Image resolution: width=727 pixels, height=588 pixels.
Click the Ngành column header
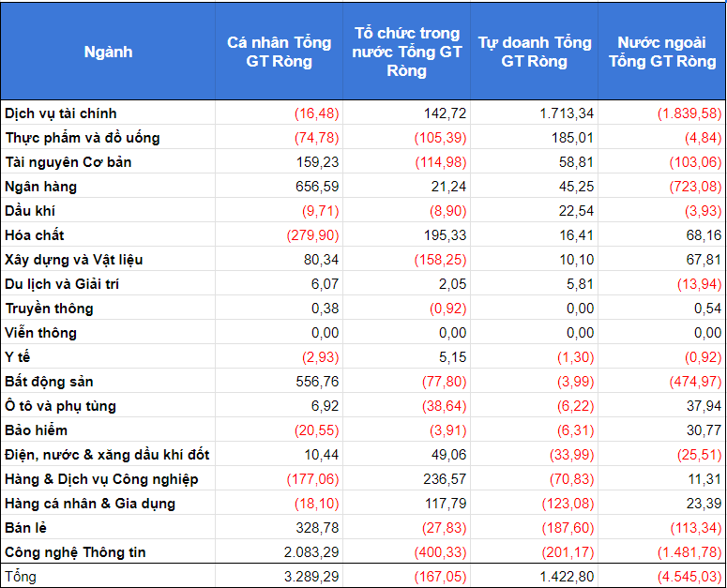108,52
